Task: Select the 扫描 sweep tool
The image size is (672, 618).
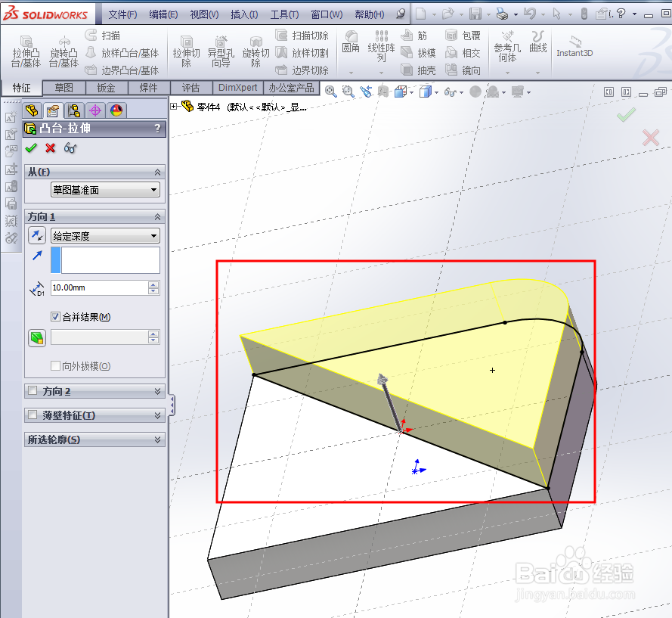Action: (x=103, y=36)
